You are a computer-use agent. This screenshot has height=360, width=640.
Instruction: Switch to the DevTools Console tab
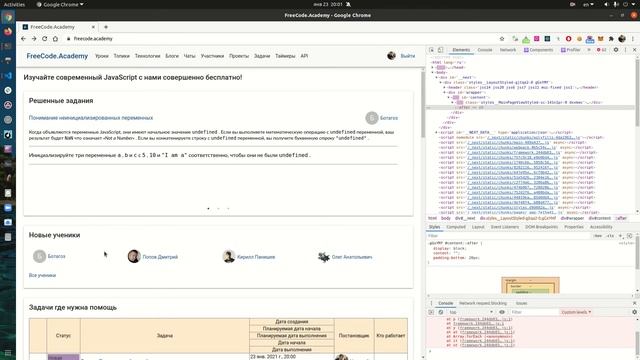485,50
